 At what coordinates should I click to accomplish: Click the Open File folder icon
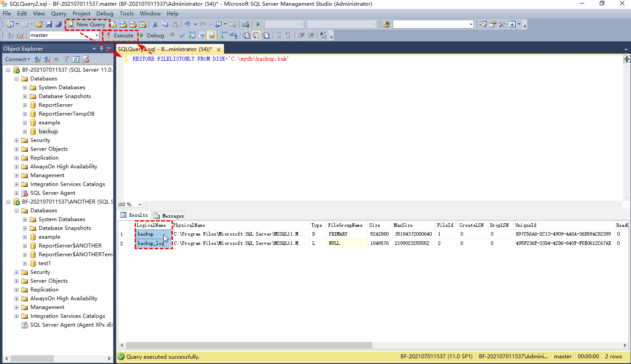(40, 25)
